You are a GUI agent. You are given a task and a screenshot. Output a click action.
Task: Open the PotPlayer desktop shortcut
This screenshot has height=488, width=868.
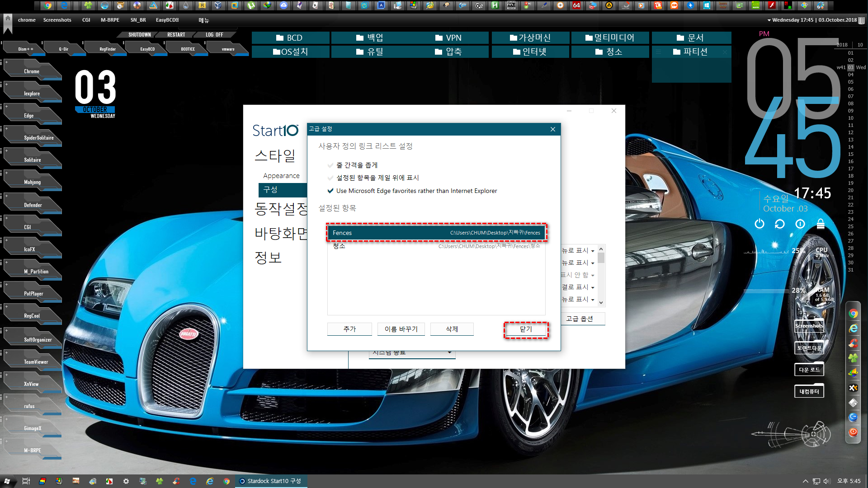[33, 293]
